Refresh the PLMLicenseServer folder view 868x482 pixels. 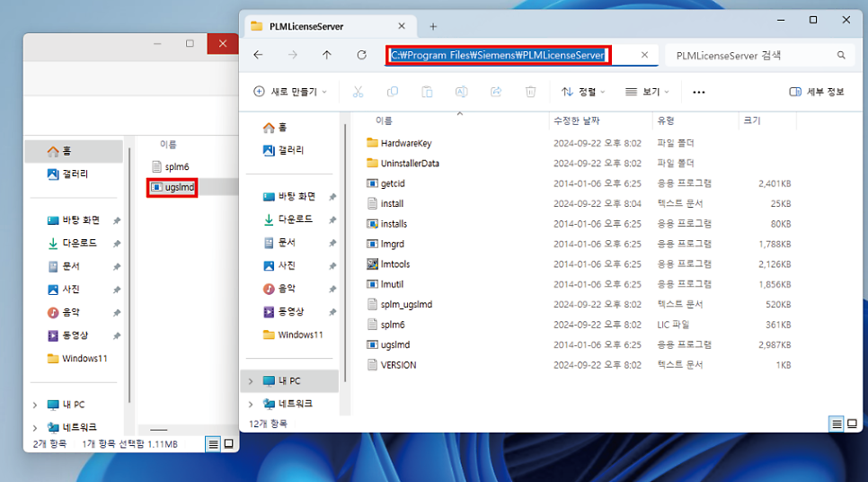click(361, 55)
